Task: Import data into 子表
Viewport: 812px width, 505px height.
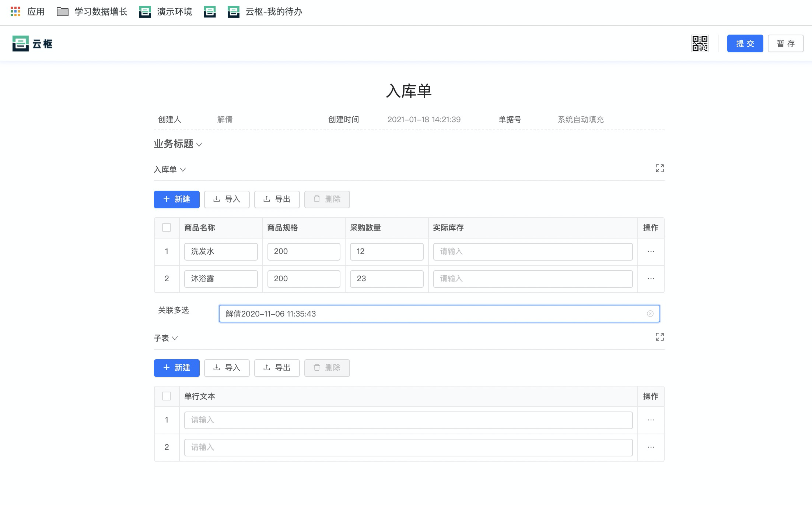Action: [x=227, y=368]
